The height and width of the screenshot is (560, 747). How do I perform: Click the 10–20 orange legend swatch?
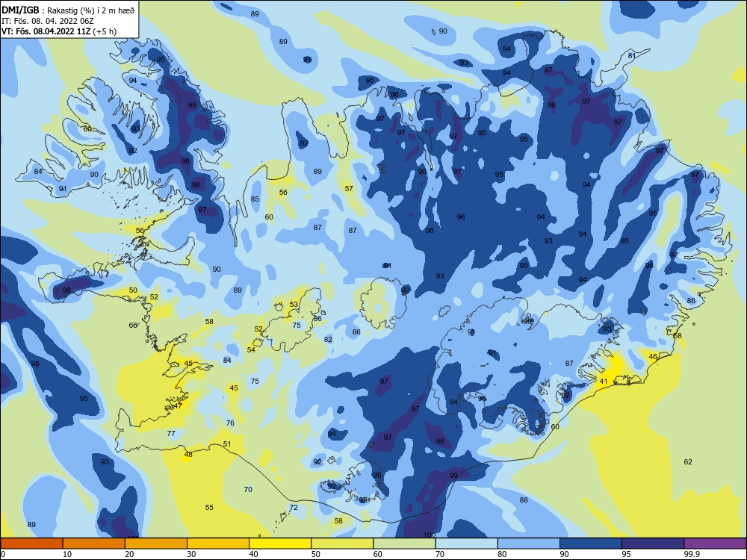(94, 544)
